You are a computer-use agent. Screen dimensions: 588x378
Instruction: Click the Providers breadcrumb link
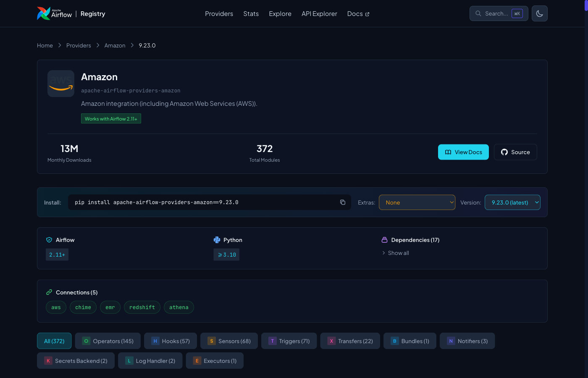tap(79, 45)
